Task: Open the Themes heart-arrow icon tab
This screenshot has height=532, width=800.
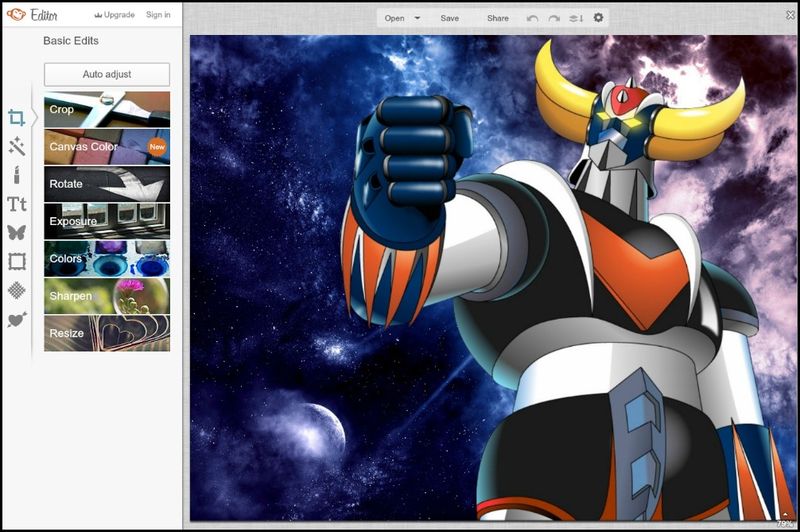Action: pos(16,320)
